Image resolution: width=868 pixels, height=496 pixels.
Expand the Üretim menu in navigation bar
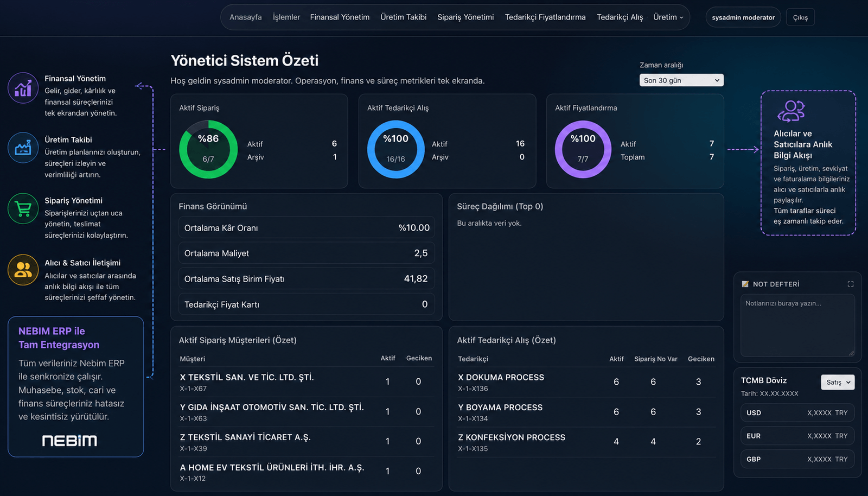(x=668, y=17)
